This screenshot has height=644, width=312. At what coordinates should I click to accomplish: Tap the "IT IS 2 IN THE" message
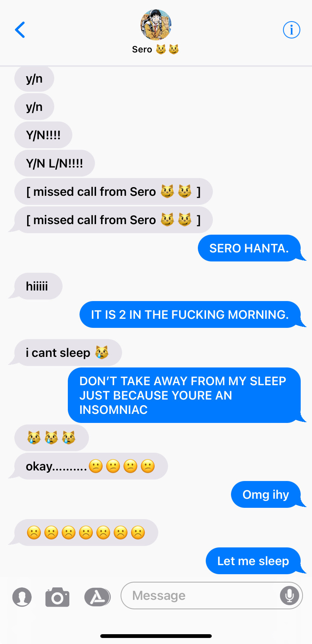click(x=190, y=314)
